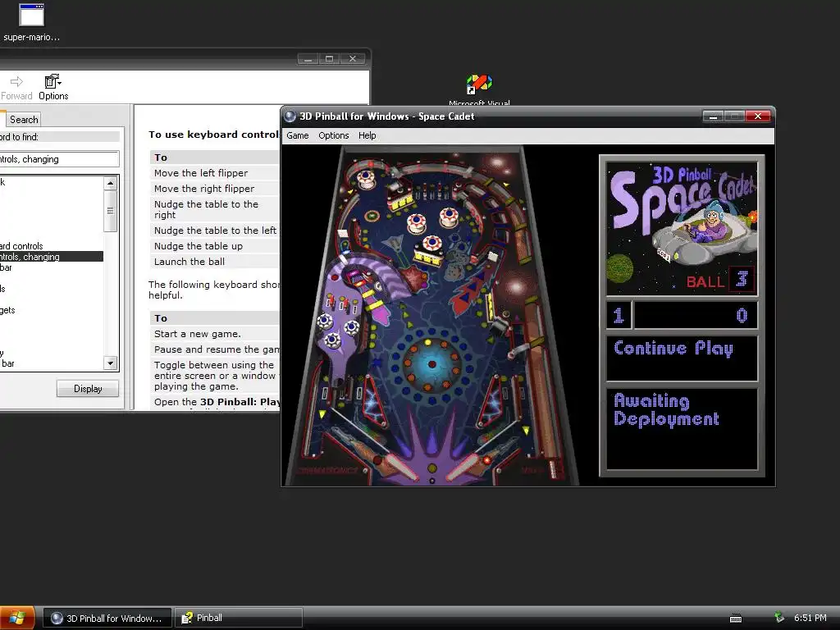
Task: Maximize the Help window
Action: (x=330, y=58)
